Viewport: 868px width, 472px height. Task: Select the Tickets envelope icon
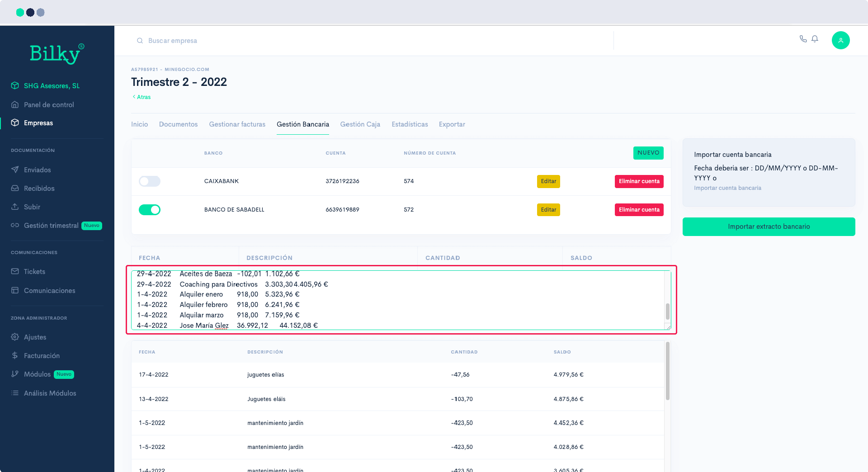click(15, 271)
